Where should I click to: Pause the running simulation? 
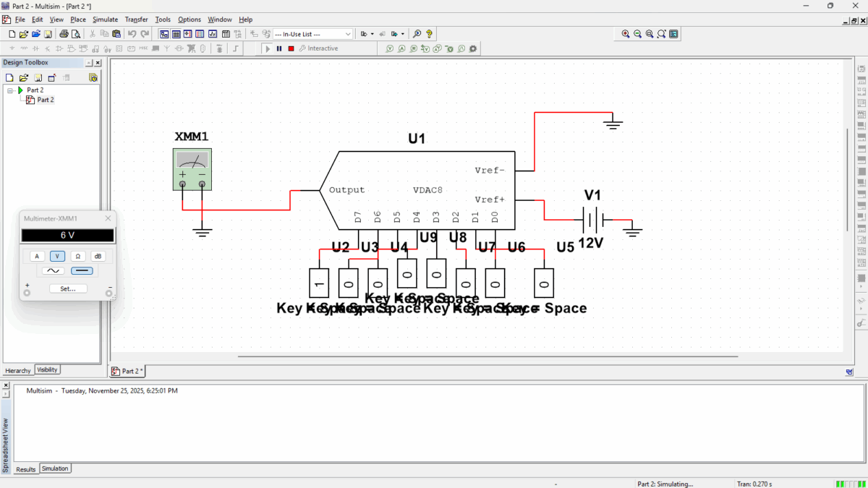tap(279, 48)
